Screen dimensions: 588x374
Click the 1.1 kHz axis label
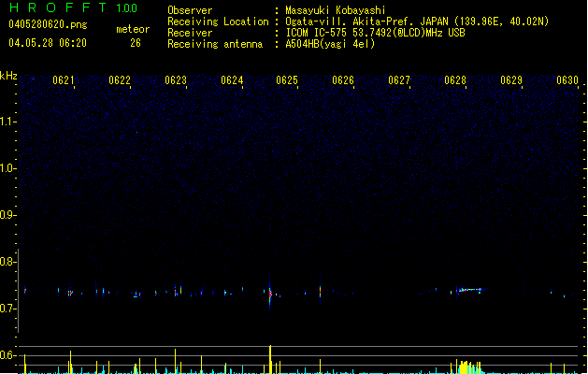tap(7, 122)
